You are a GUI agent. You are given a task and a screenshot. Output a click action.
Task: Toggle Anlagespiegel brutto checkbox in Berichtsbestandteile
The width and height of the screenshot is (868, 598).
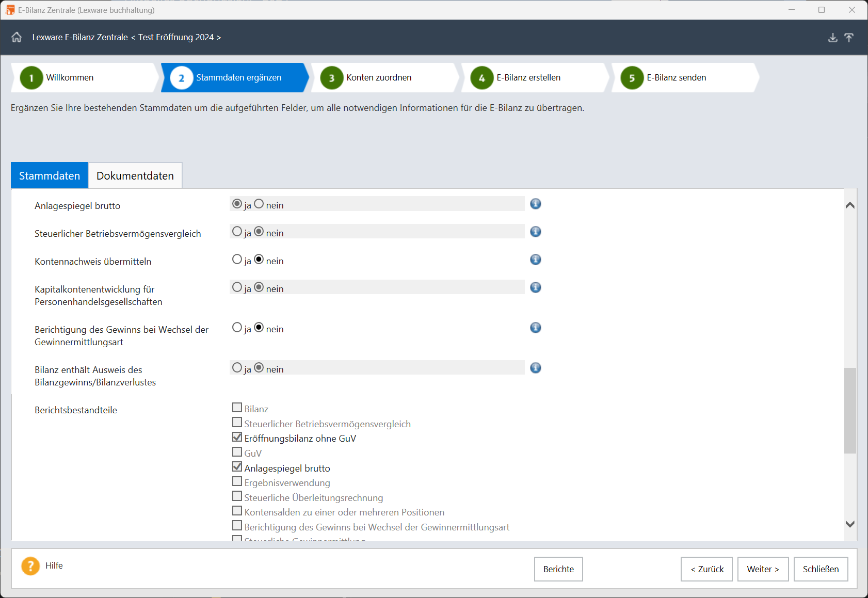[237, 467]
